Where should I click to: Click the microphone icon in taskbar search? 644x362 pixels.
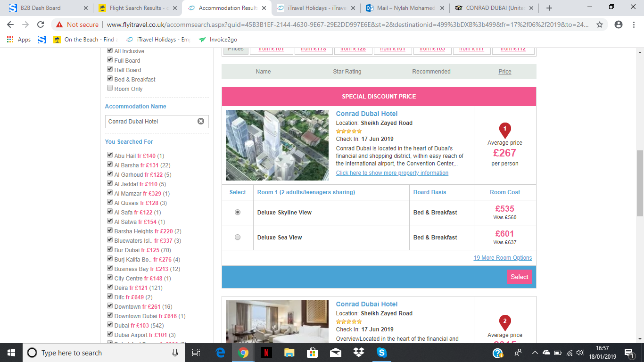pos(175,353)
